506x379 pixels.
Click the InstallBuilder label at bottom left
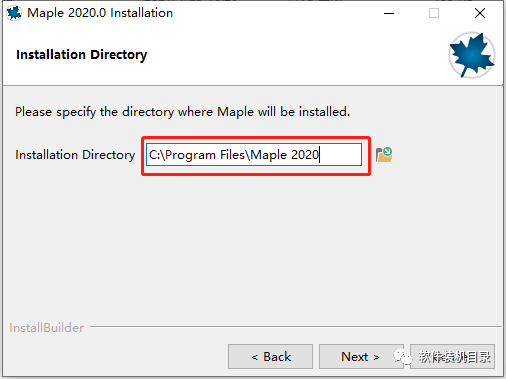point(47,328)
